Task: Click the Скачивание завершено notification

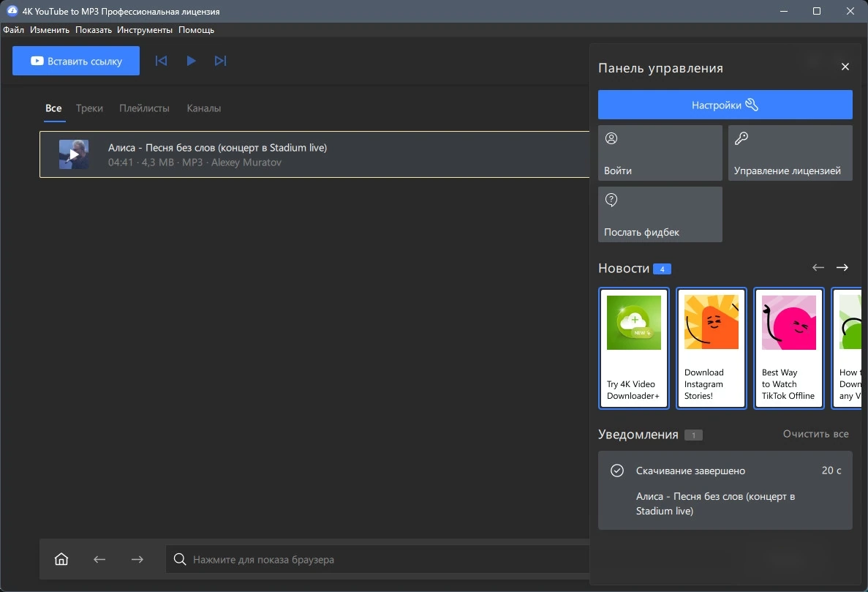Action: pos(725,490)
